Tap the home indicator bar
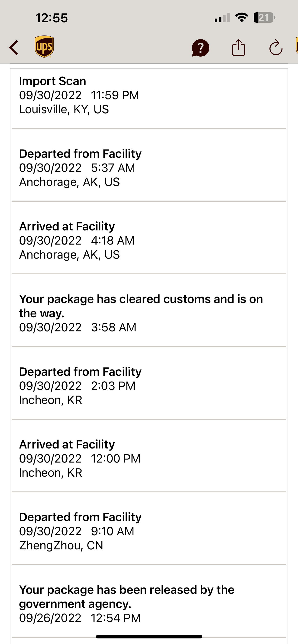 coord(149,637)
